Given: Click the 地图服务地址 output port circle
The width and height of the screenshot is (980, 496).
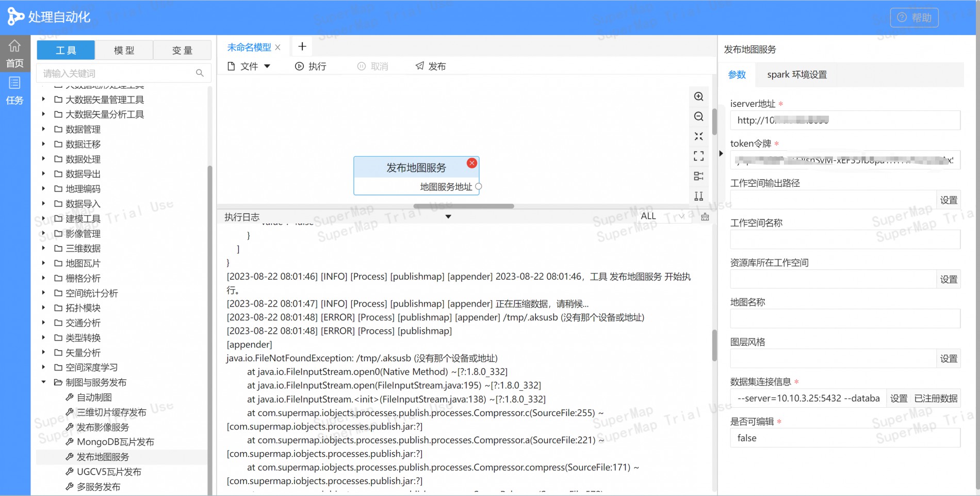Looking at the screenshot, I should [479, 186].
